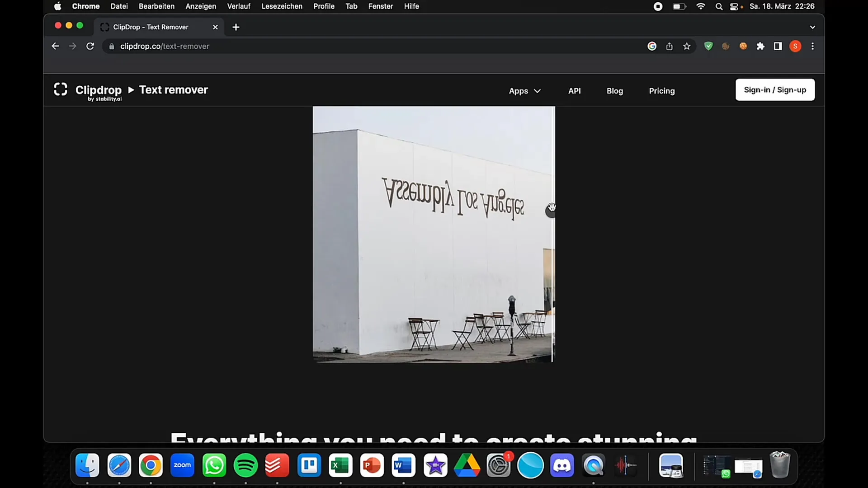Click the WhatsApp icon in dock
Viewport: 868px width, 488px height.
click(x=214, y=465)
